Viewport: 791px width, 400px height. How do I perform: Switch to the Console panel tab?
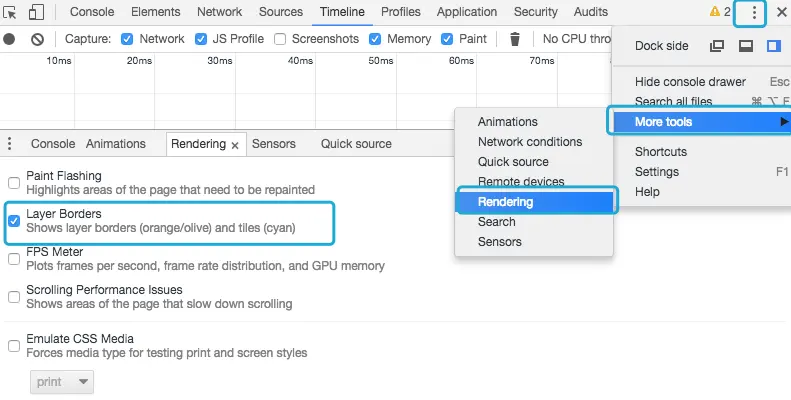point(92,12)
